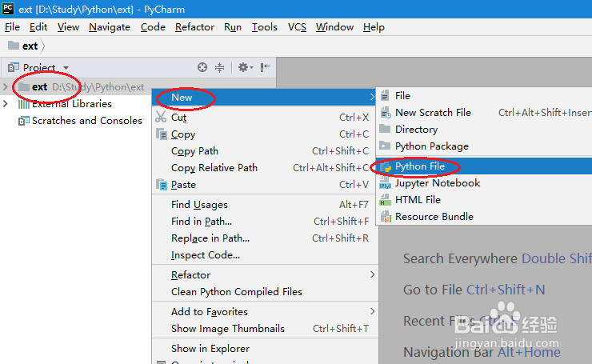
Task: Click the collapse all icon in Project panel
Action: [219, 67]
